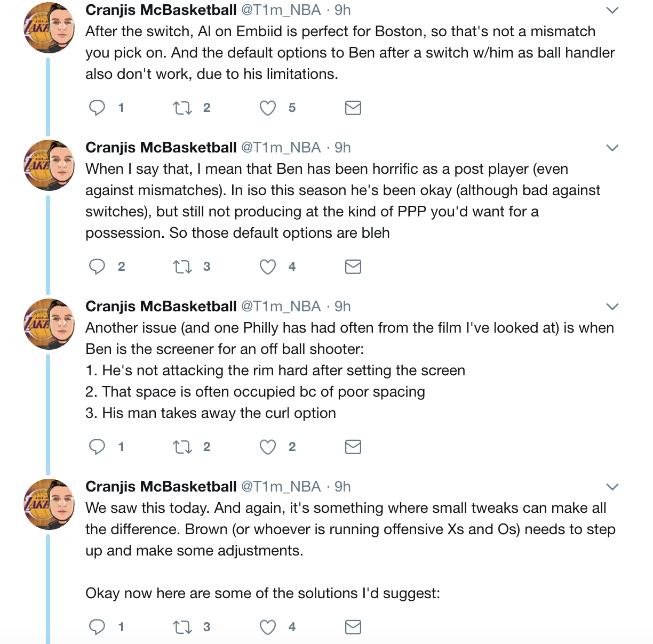Retweet the tweet about Al on Embiid
The height and width of the screenshot is (644, 653).
point(182,108)
